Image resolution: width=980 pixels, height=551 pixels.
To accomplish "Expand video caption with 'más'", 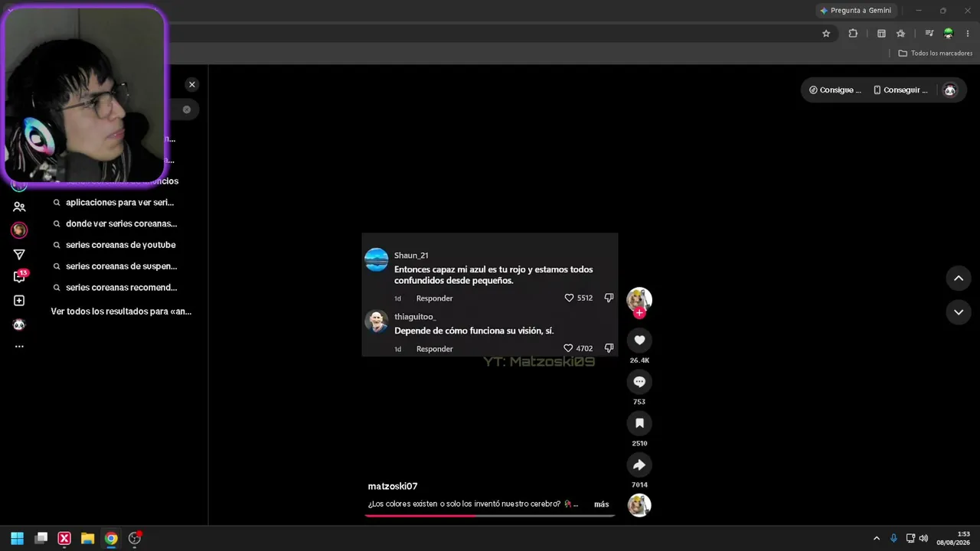I will tap(602, 504).
